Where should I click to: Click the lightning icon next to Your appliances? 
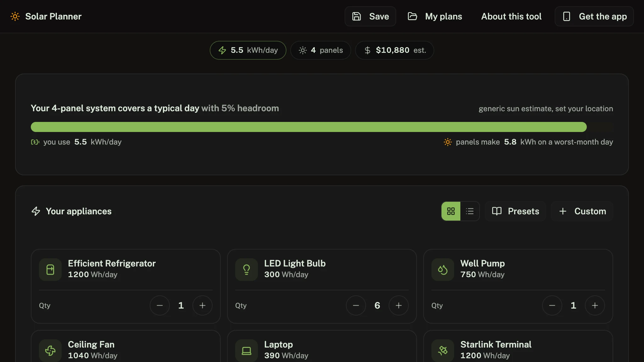(x=36, y=211)
